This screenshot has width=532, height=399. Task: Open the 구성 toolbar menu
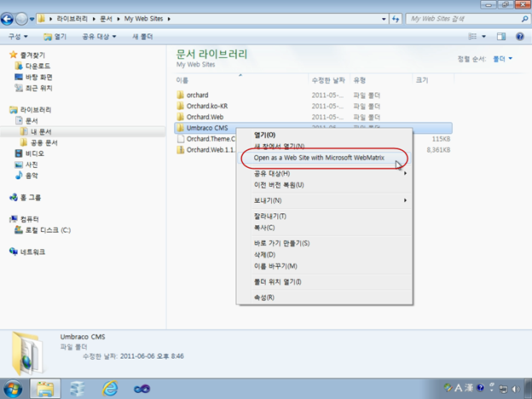pos(18,37)
